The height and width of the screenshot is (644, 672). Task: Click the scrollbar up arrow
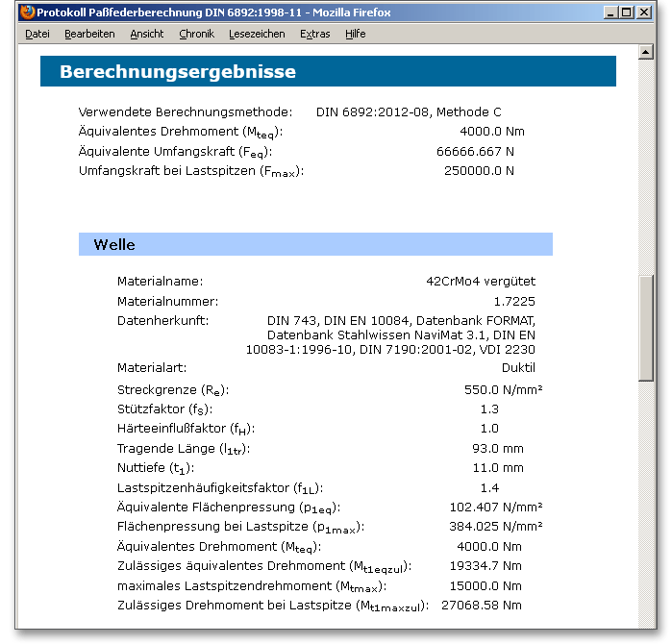645,51
